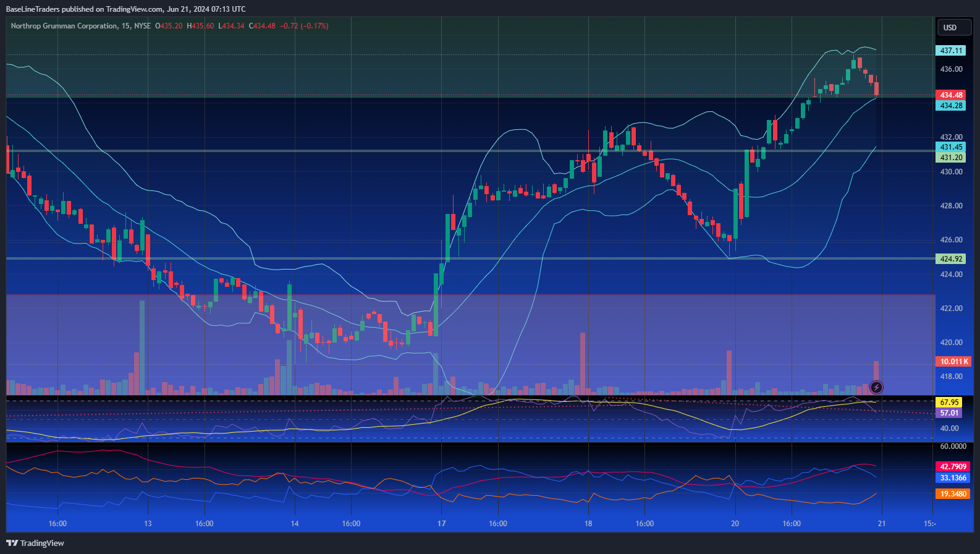Click the 420.00 price axis tick
This screenshot has height=554, width=980.
[951, 343]
